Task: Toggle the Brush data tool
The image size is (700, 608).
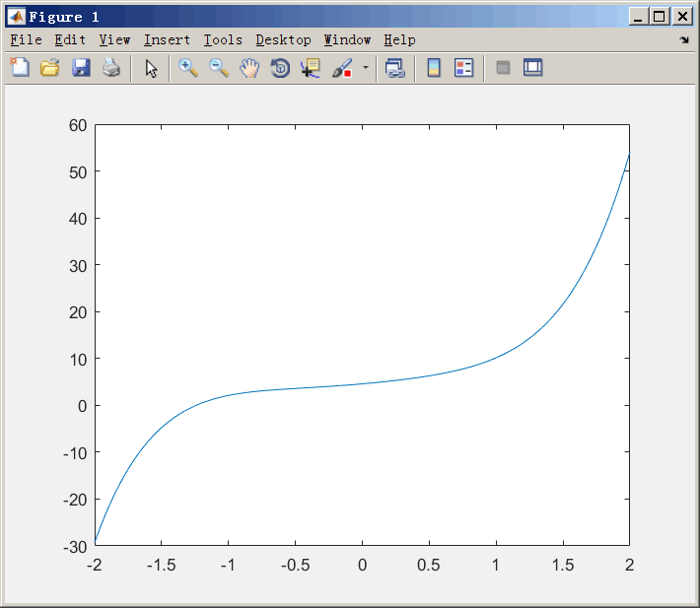Action: (342, 68)
